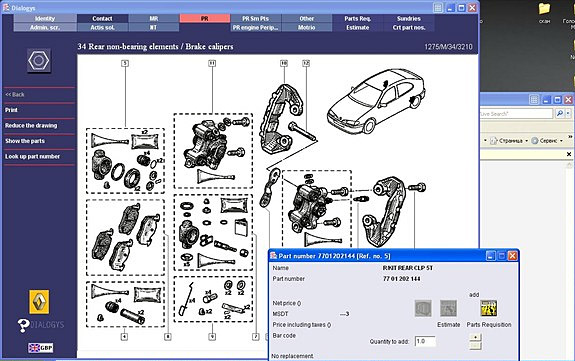Open the Страница dropdown menu
This screenshot has width=575, height=361.
(510, 141)
